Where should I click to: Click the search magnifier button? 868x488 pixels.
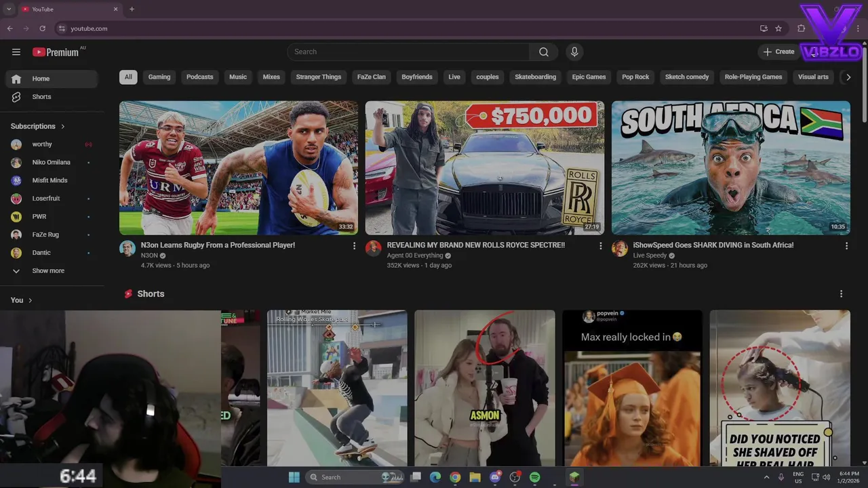click(544, 52)
